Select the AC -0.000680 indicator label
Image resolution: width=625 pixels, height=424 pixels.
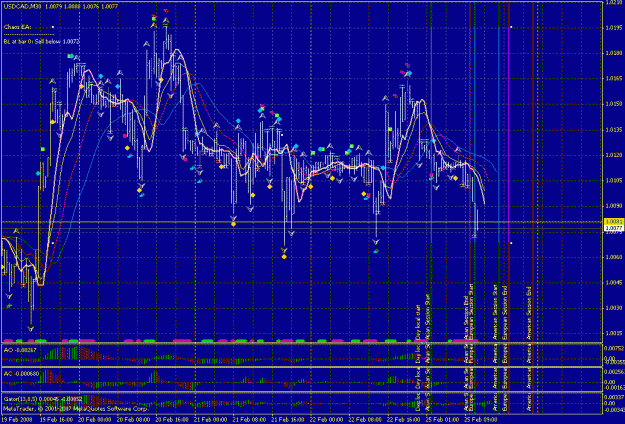(x=22, y=374)
